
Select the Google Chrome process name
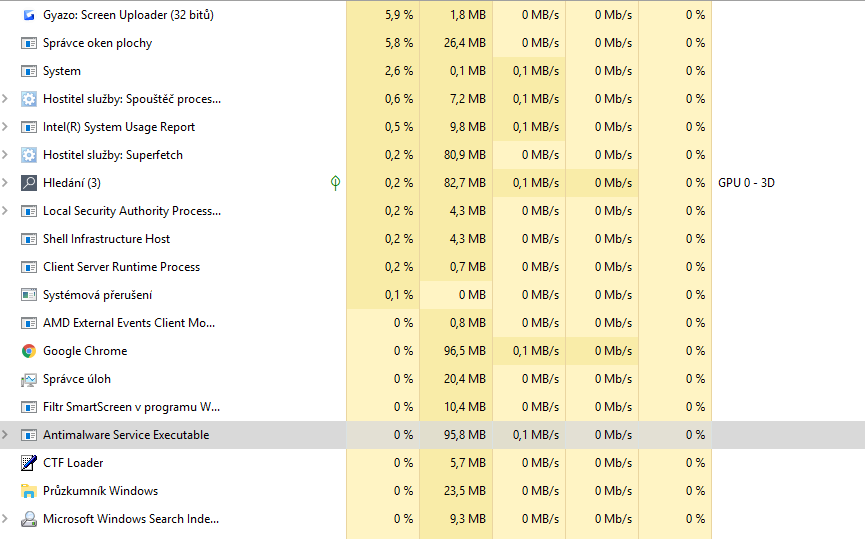85,351
